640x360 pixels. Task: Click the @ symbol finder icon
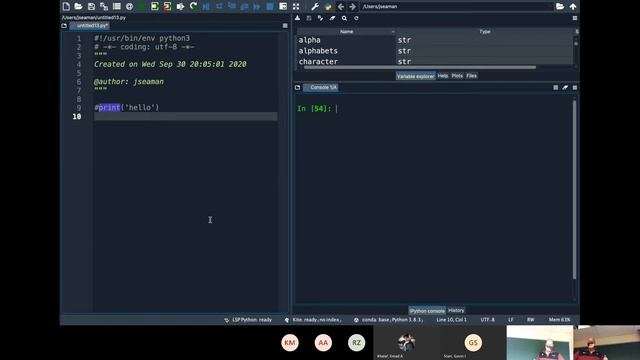(x=129, y=6)
